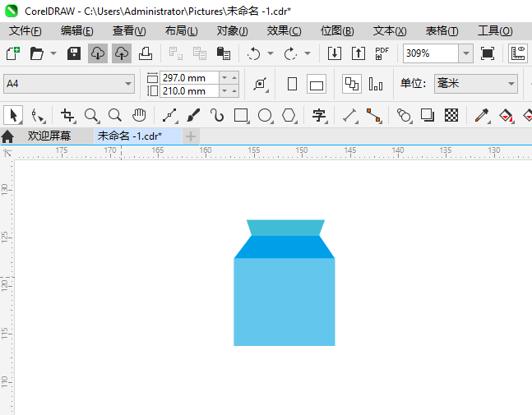This screenshot has width=532, height=415.
Task: Redo the last action
Action: click(290, 53)
